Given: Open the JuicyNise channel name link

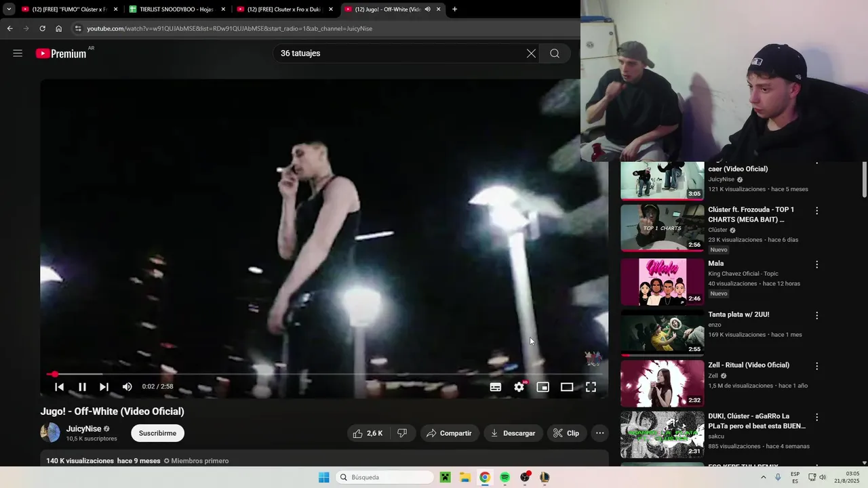Looking at the screenshot, I should pyautogui.click(x=83, y=429).
